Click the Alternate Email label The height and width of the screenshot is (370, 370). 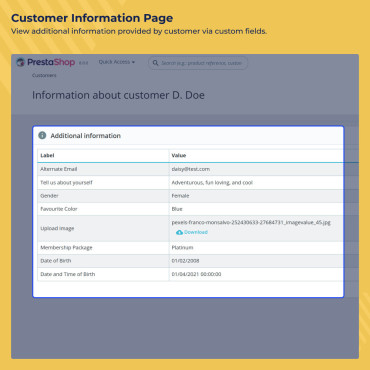59,169
